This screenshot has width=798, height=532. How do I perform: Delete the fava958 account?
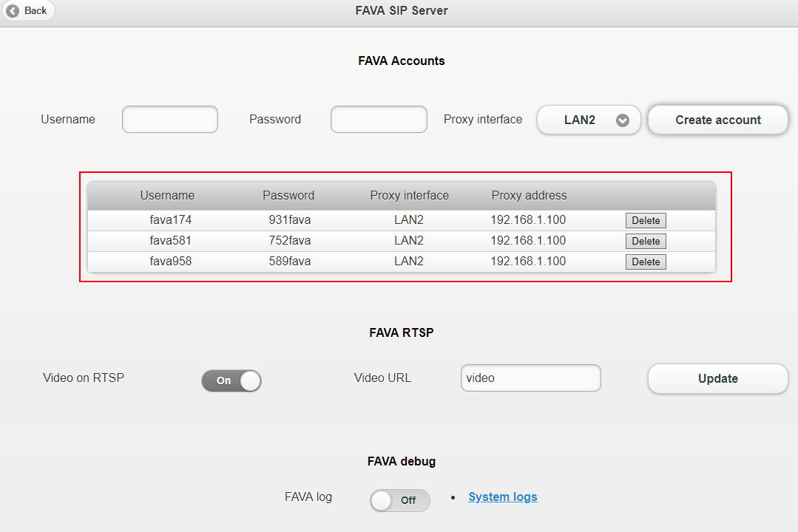pos(646,262)
